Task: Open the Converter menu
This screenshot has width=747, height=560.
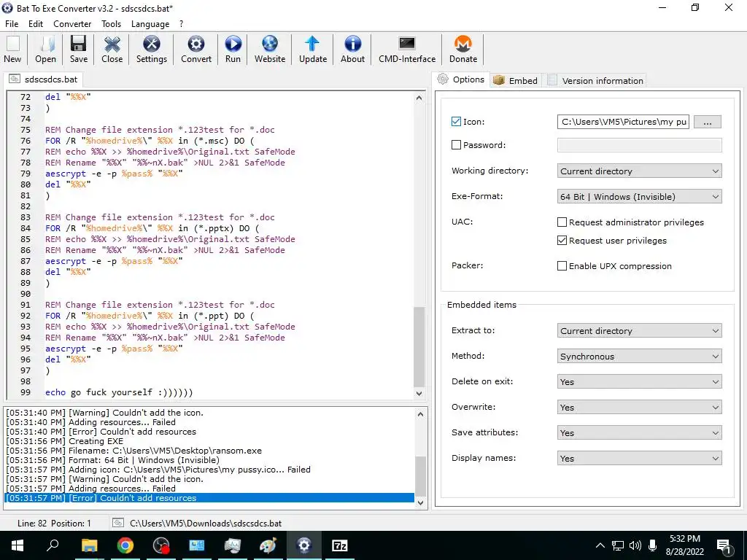Action: click(72, 24)
